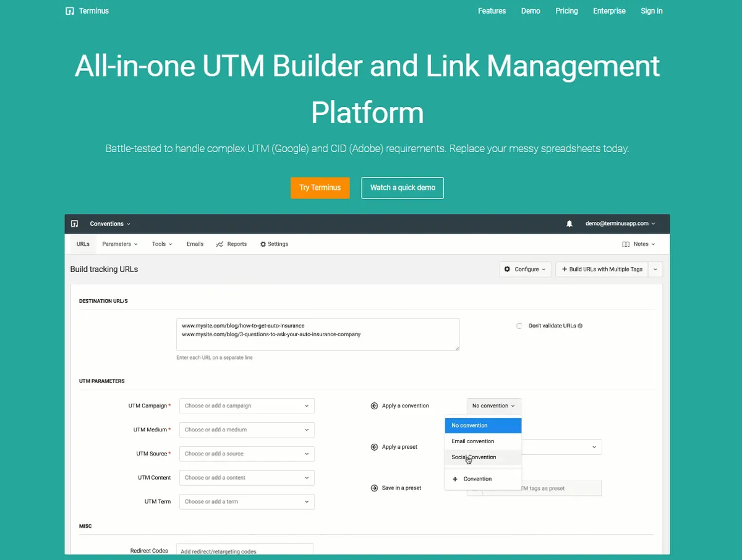Switch to the Emails tab
This screenshot has width=742, height=560.
click(x=195, y=244)
